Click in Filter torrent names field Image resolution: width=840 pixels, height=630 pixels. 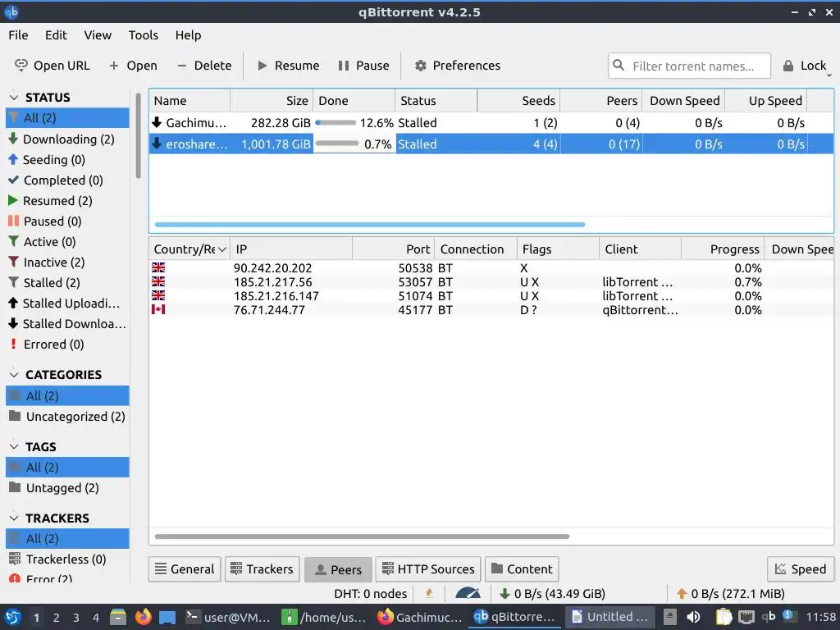pyautogui.click(x=689, y=66)
